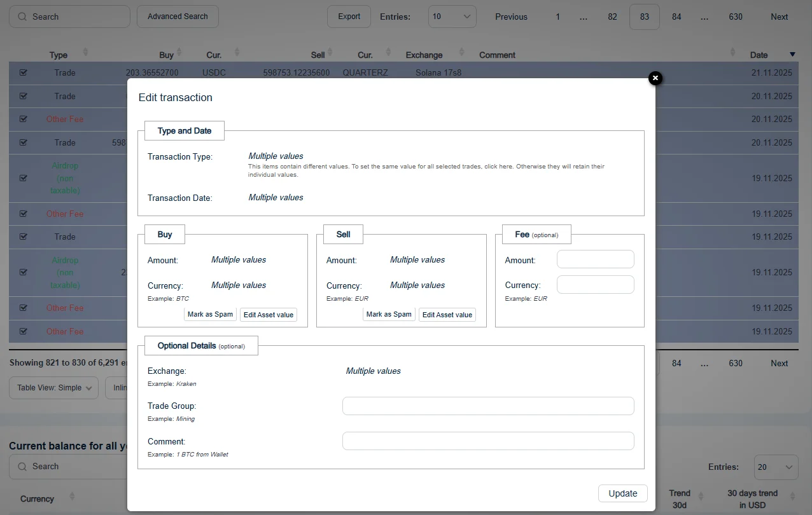Screen dimensions: 812x515
Task: Mark the Buy currency as spam
Action: pyautogui.click(x=210, y=315)
